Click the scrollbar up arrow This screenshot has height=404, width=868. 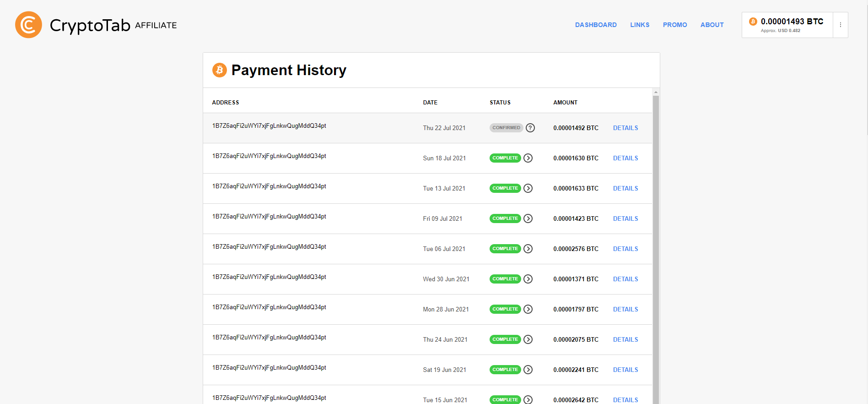tap(656, 92)
